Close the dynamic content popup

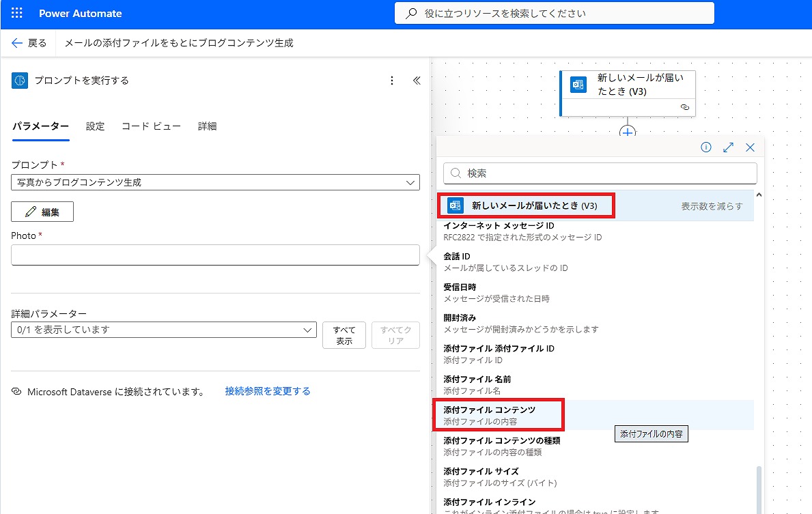(750, 147)
